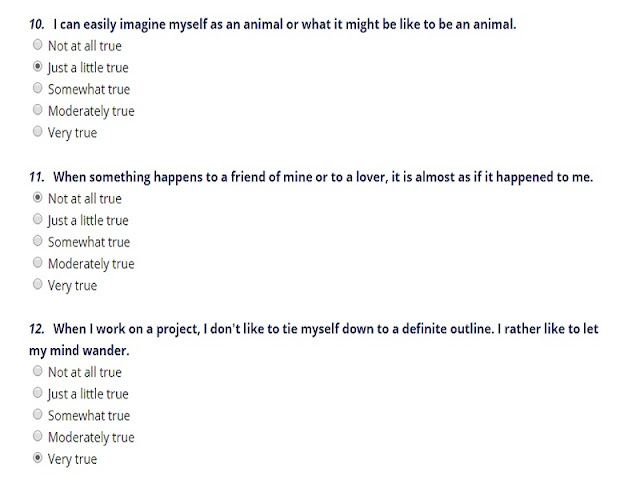Click the italic number 11 label

(x=36, y=177)
